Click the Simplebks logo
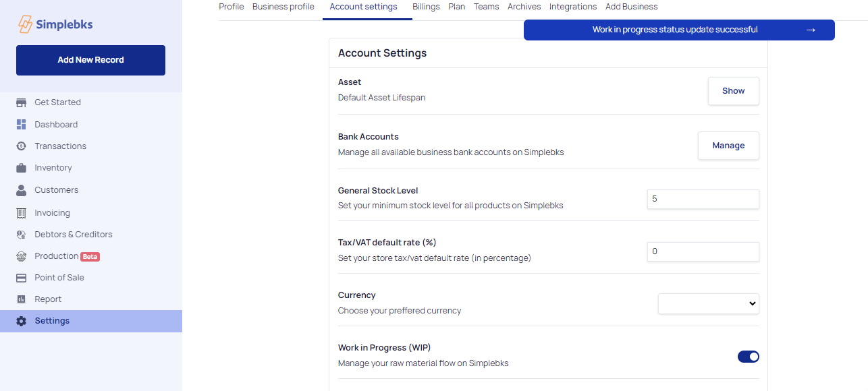Image resolution: width=868 pixels, height=391 pixels. pyautogui.click(x=55, y=24)
